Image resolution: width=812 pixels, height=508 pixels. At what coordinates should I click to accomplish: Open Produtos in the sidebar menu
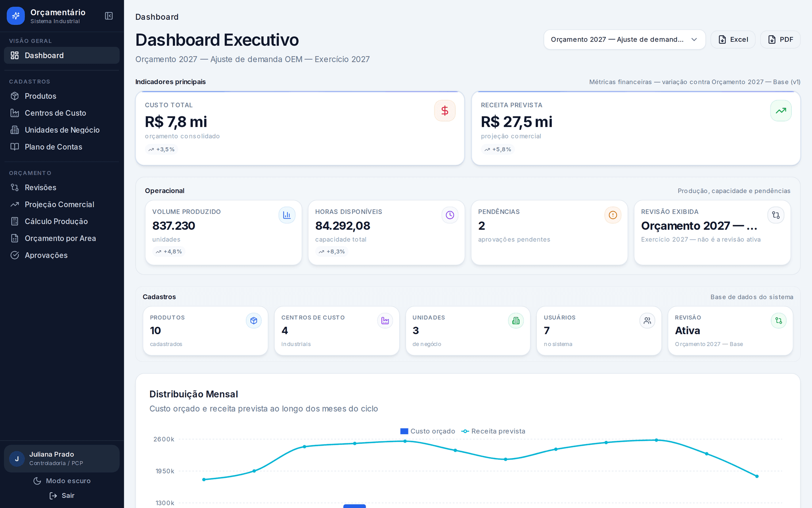click(x=61, y=96)
